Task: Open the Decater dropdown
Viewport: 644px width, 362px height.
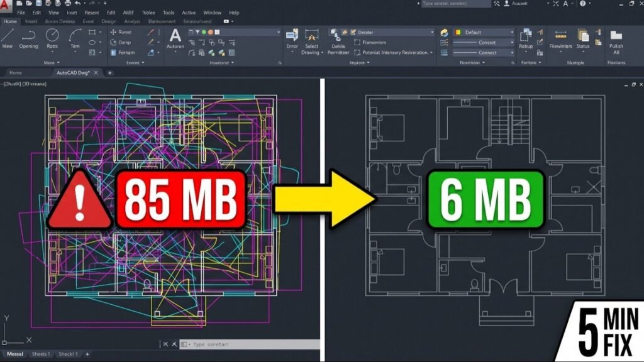Action: (392, 32)
